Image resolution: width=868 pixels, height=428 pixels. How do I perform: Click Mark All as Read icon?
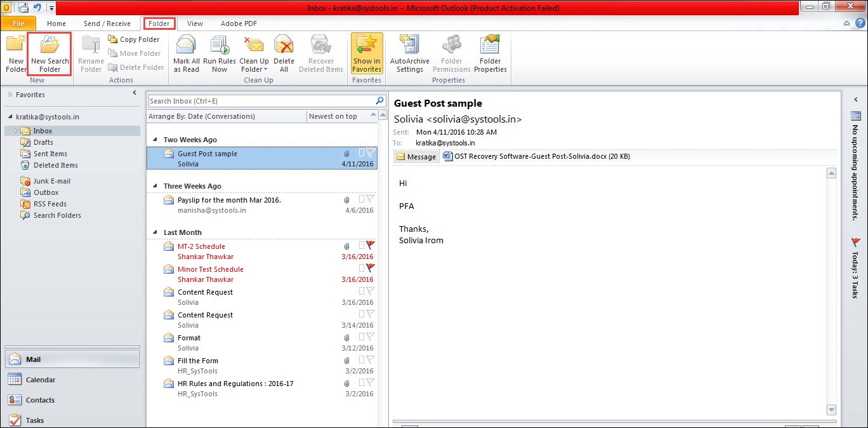click(187, 54)
